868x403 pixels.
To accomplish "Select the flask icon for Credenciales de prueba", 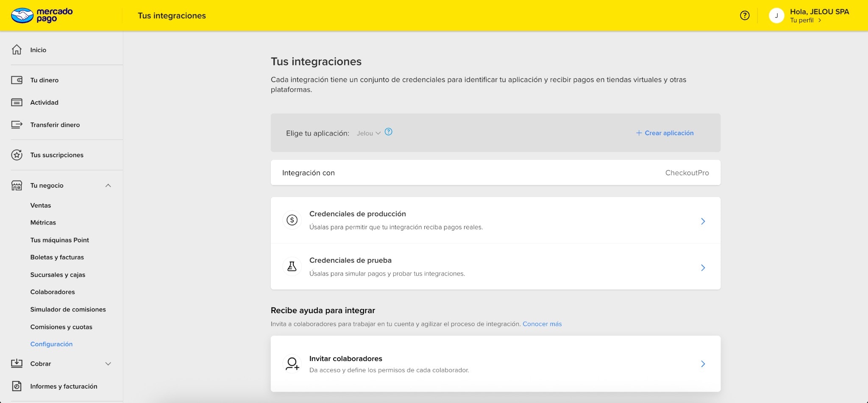I will coord(292,266).
